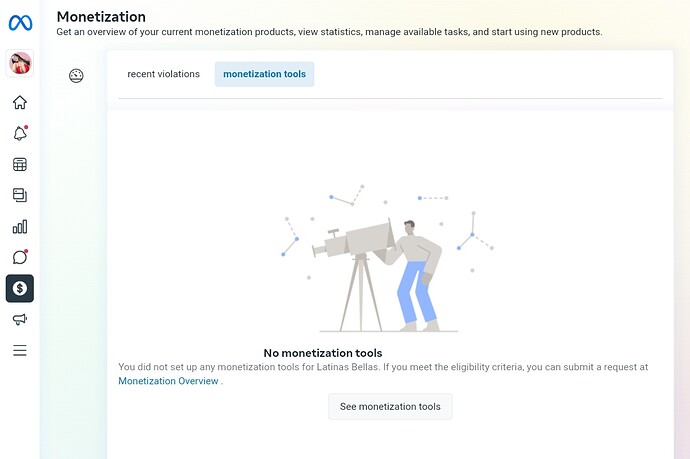Click the telescope illustration
Image resolution: width=690 pixels, height=459 pixels.
(x=387, y=258)
